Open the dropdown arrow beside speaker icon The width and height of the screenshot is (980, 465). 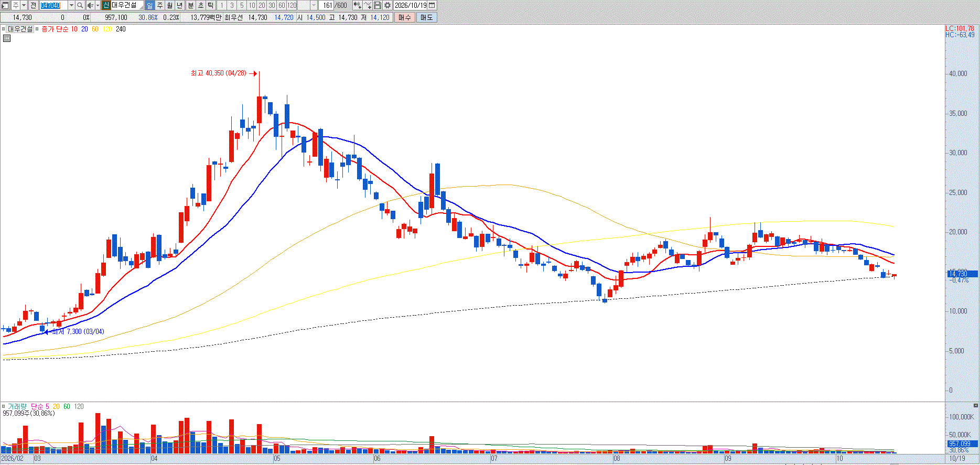(98, 5)
